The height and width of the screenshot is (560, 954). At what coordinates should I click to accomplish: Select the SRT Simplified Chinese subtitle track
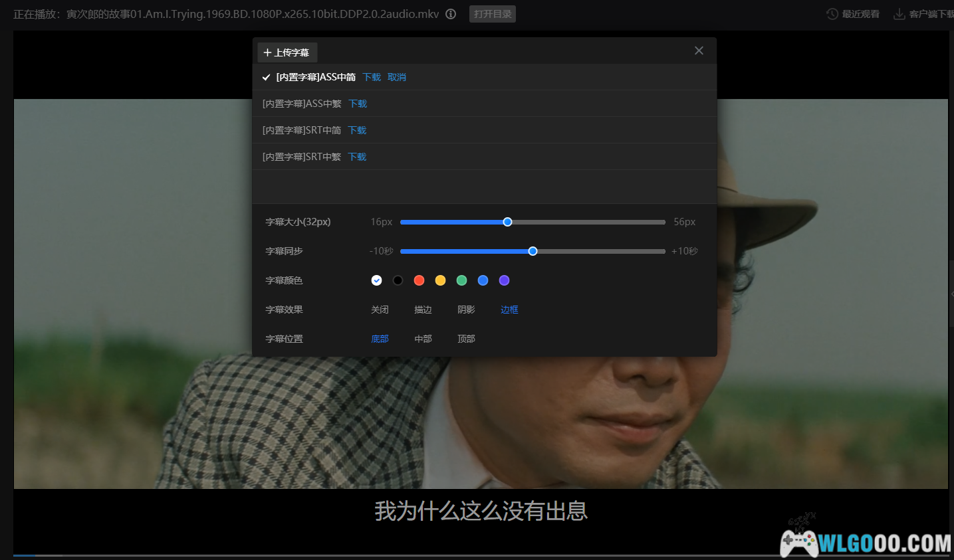[302, 130]
